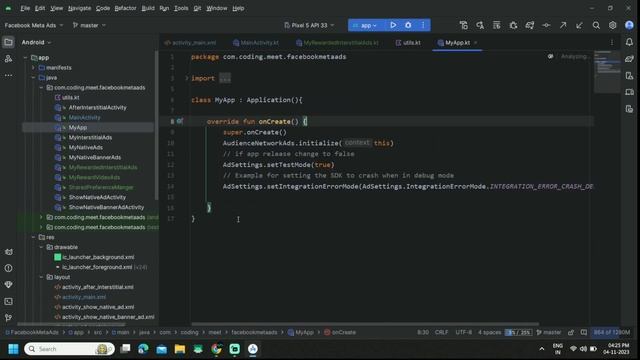The height and width of the screenshot is (360, 640).
Task: Open the master branch dropdown in toolbar
Action: coord(89,25)
